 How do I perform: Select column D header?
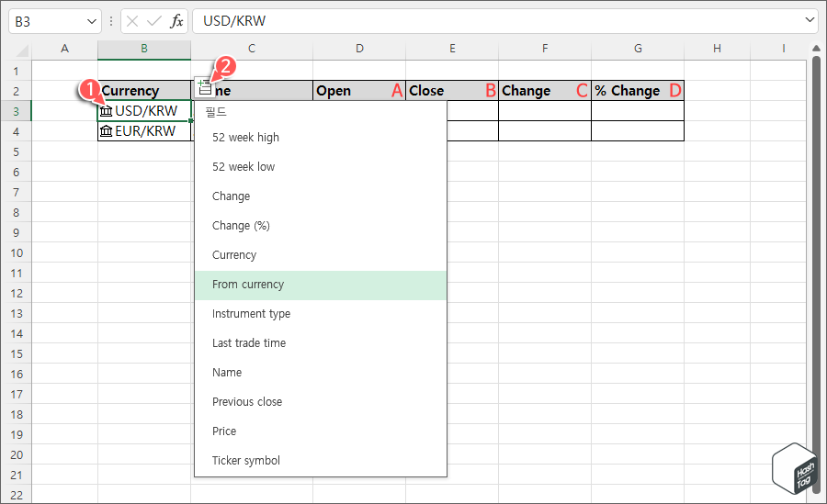359,49
